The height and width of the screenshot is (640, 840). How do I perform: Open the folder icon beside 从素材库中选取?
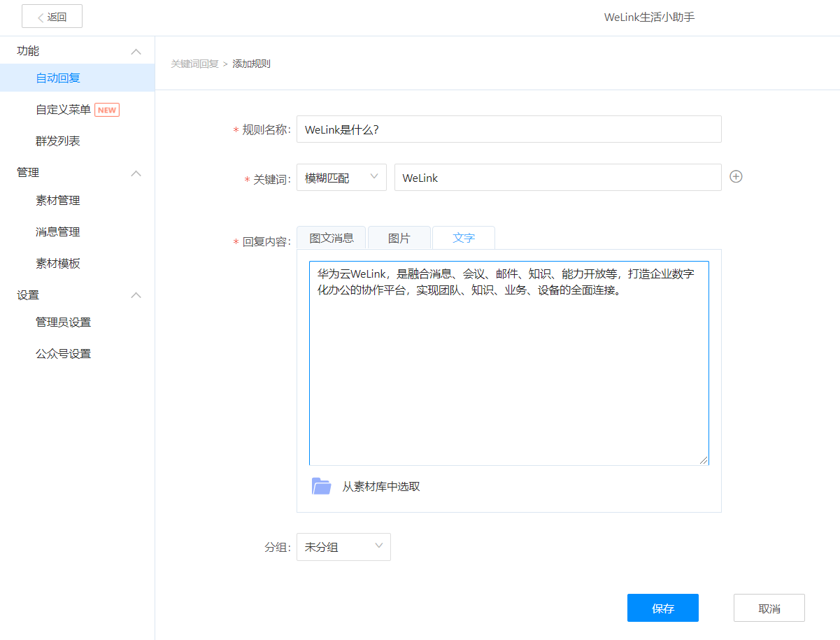[x=321, y=485]
